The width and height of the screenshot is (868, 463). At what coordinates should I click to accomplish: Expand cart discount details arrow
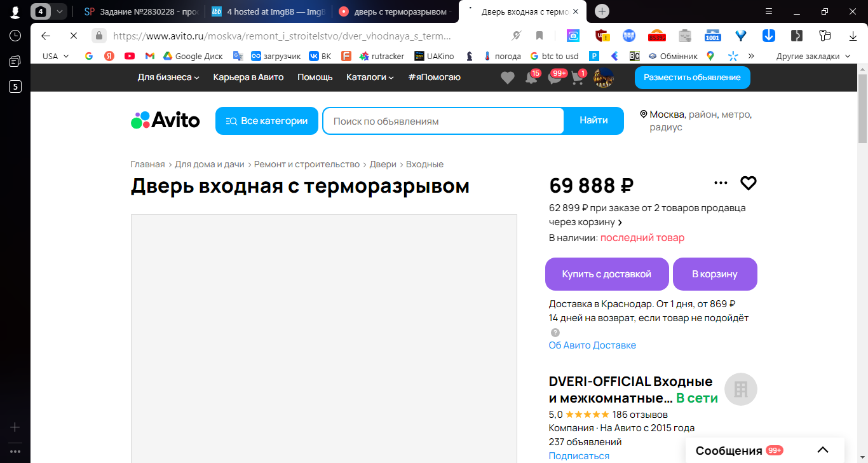[620, 223]
